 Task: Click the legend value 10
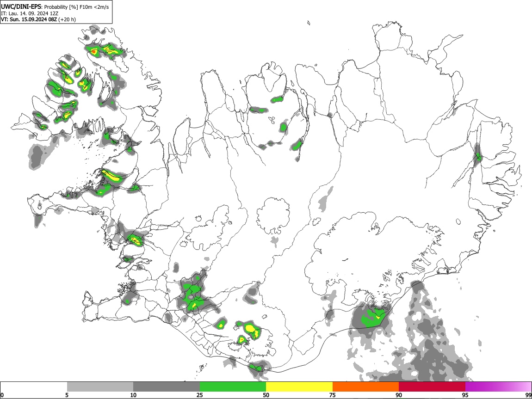tap(133, 395)
